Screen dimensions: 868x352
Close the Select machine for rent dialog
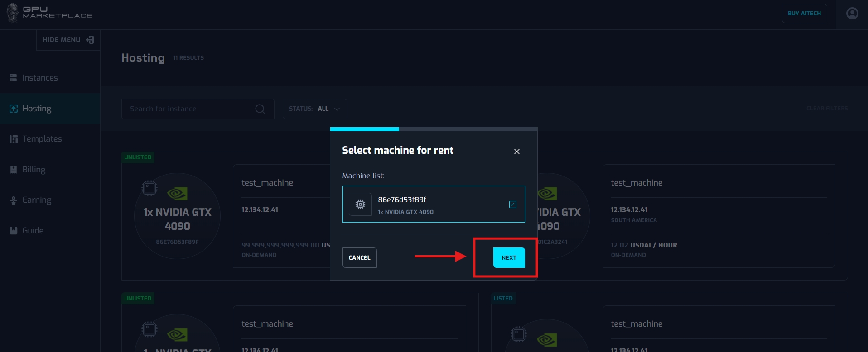click(x=516, y=152)
